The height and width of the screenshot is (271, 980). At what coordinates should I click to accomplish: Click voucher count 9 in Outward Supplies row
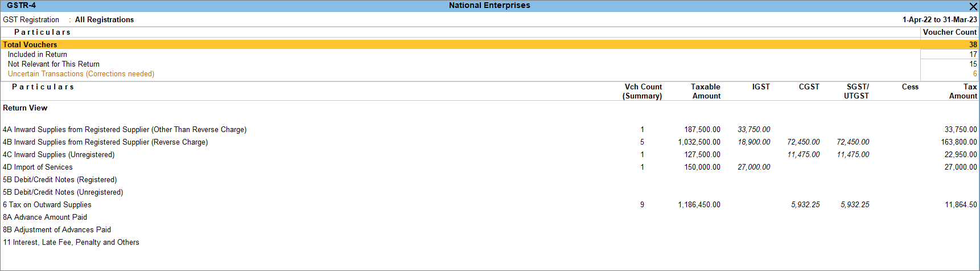pyautogui.click(x=643, y=205)
